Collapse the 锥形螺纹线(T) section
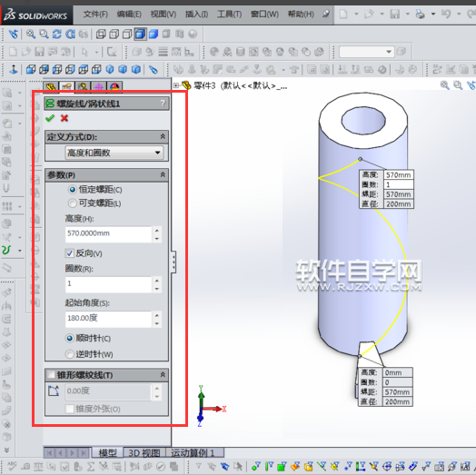 point(163,375)
